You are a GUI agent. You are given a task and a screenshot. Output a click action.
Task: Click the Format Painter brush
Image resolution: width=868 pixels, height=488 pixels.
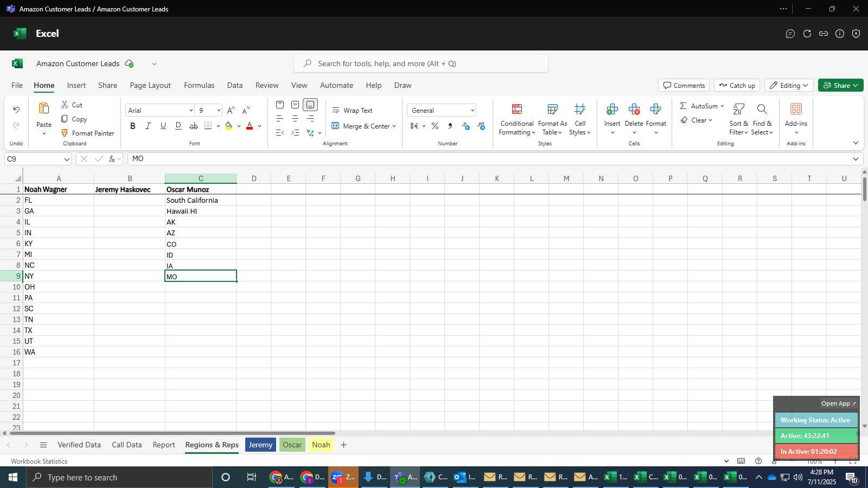click(65, 133)
